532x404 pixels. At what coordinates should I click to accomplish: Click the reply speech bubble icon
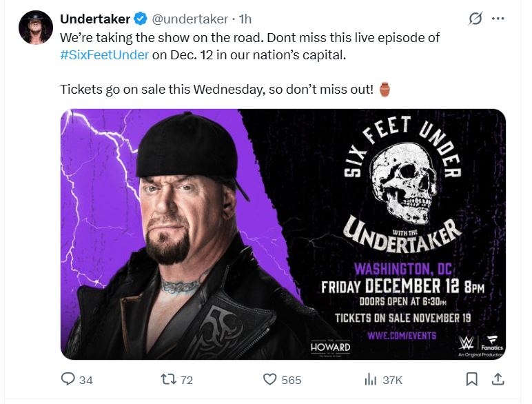tap(68, 379)
